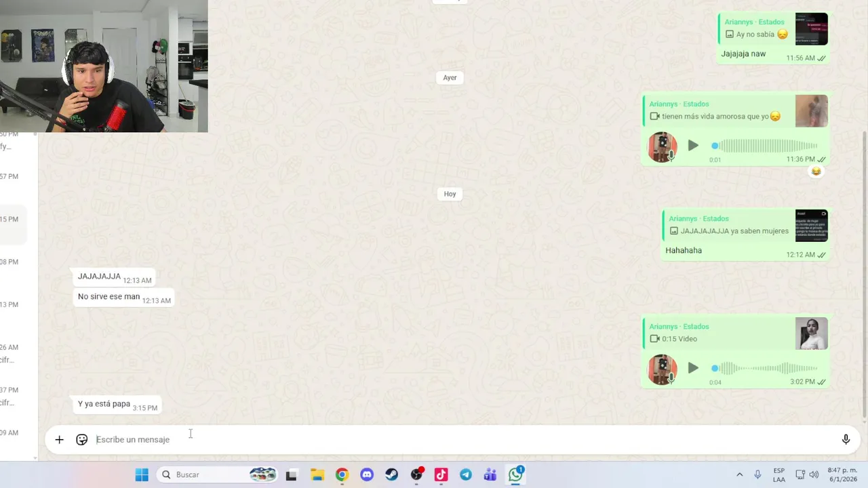This screenshot has width=868, height=488.
Task: Open Steam from the taskbar
Action: [x=391, y=475]
